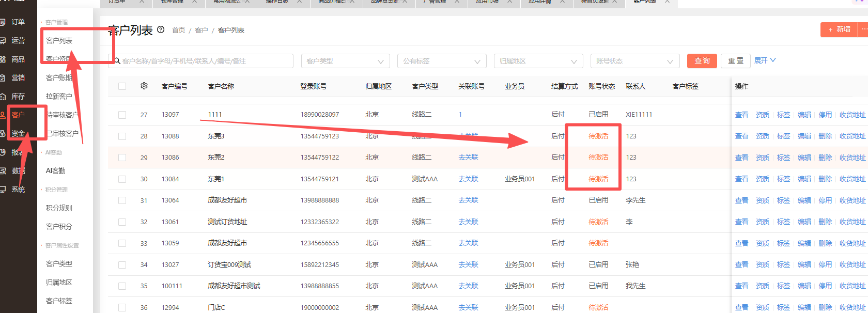Click 停用 for customer 1111 row
This screenshot has width=868, height=313.
point(825,115)
